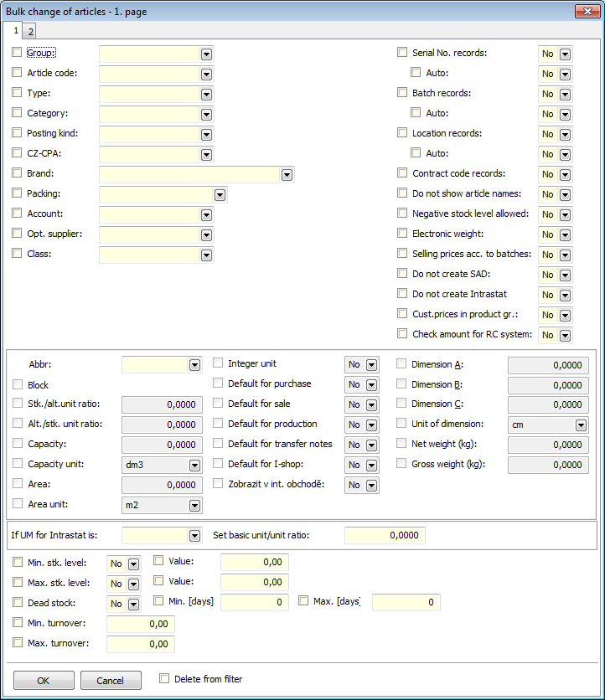The width and height of the screenshot is (605, 700).
Task: Open the Account dropdown
Action: [206, 214]
